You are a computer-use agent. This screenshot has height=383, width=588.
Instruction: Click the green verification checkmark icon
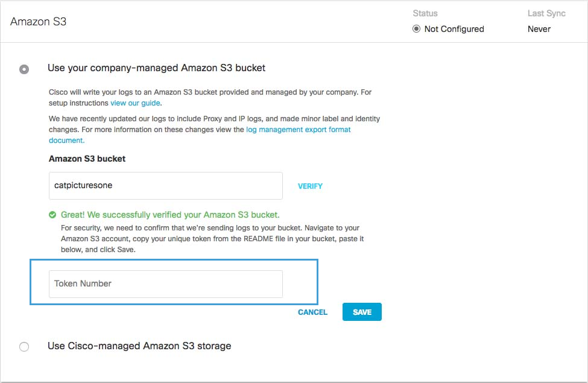[52, 215]
